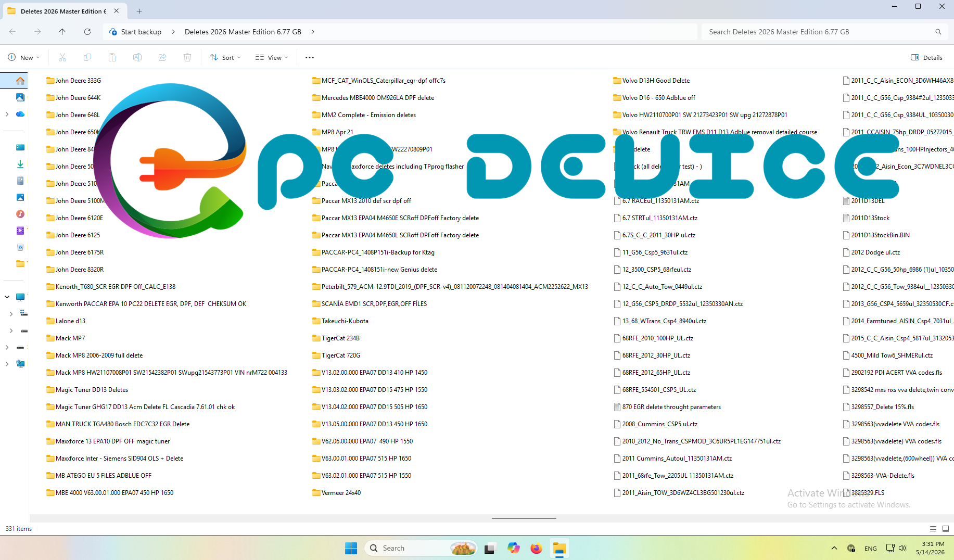This screenshot has height=560, width=954.
Task: Toggle the Details pane button
Action: (x=927, y=57)
